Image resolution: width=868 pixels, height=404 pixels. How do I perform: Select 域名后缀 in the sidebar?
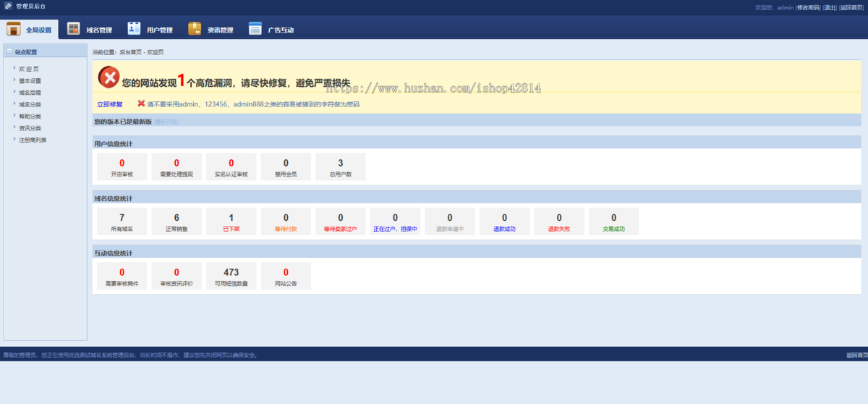[x=30, y=93]
